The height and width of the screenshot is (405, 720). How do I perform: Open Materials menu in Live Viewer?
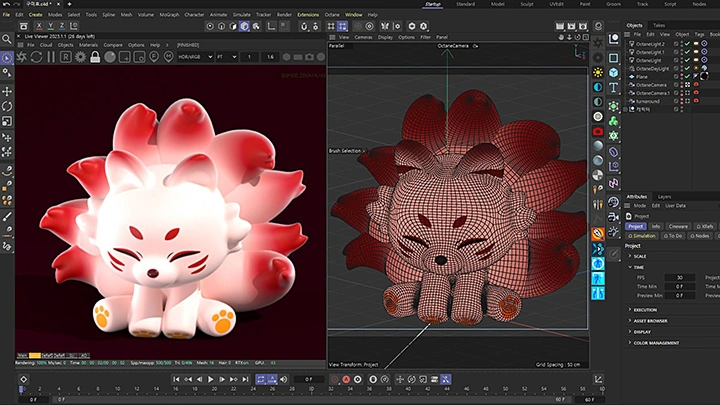point(88,45)
